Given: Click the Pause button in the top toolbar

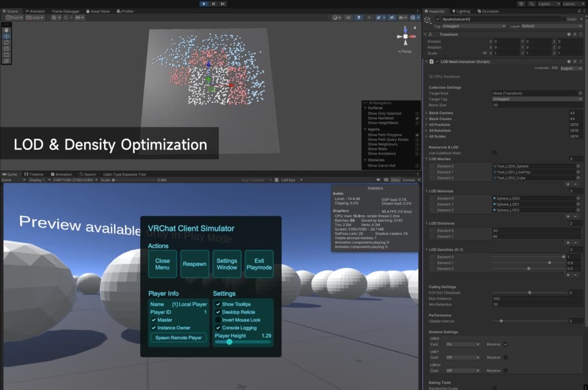Looking at the screenshot, I should [x=214, y=3].
